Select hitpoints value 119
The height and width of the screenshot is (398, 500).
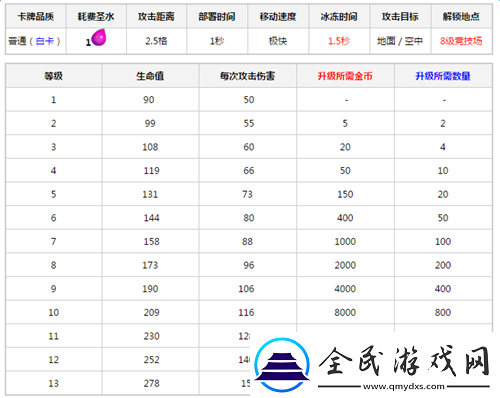point(152,171)
